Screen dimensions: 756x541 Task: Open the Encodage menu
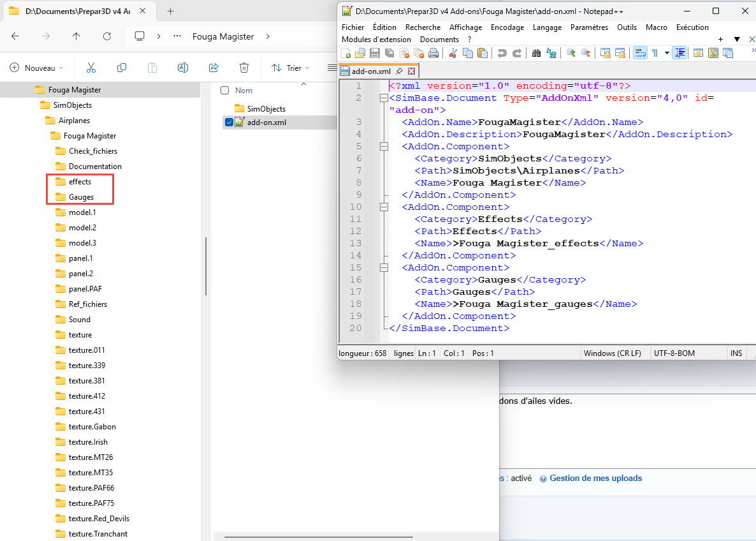pyautogui.click(x=507, y=27)
